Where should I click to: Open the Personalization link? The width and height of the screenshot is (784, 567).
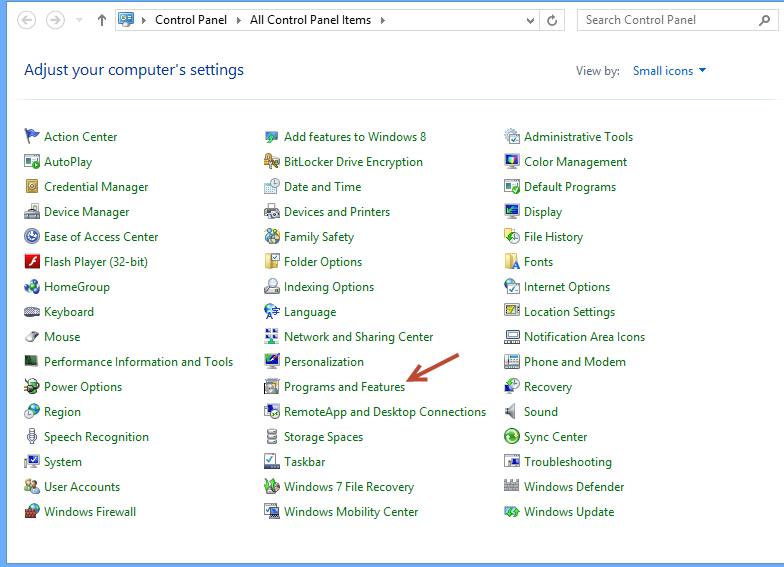pyautogui.click(x=324, y=362)
